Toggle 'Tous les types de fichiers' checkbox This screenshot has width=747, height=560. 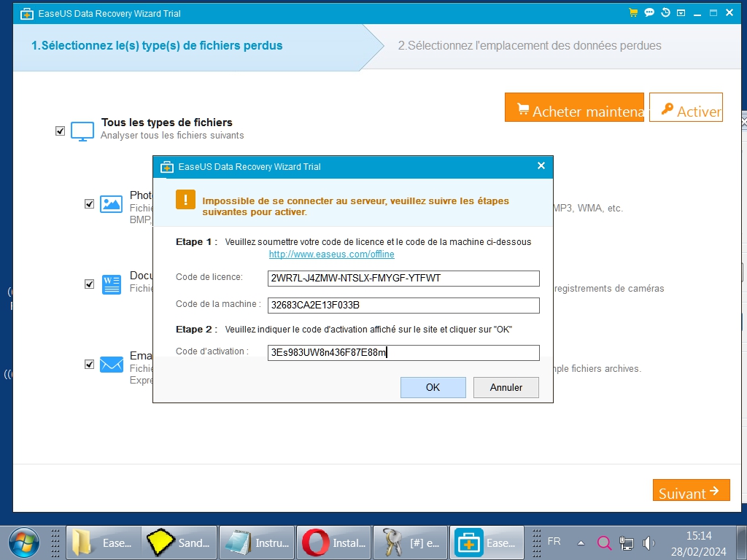point(60,131)
